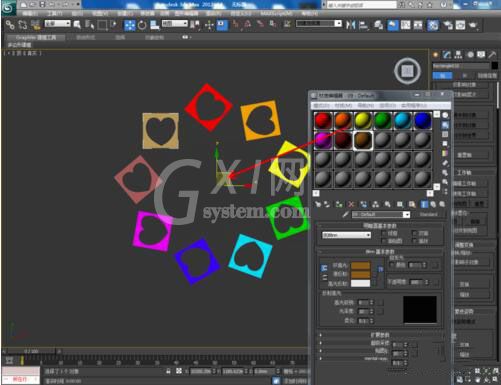Activate the Select and Move tool
501x385 pixels.
pyautogui.click(x=129, y=25)
